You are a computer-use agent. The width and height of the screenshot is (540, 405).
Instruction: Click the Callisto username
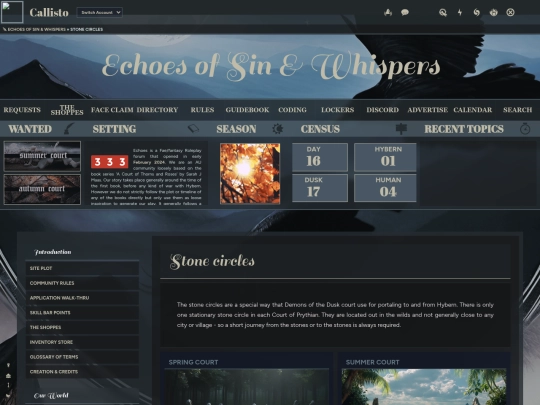(49, 12)
